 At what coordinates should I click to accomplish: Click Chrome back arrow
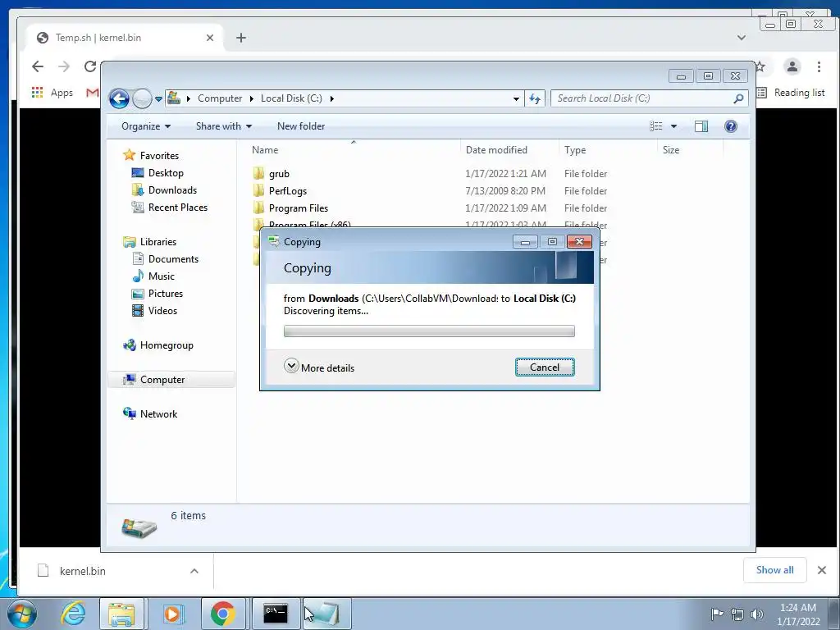pyautogui.click(x=38, y=66)
